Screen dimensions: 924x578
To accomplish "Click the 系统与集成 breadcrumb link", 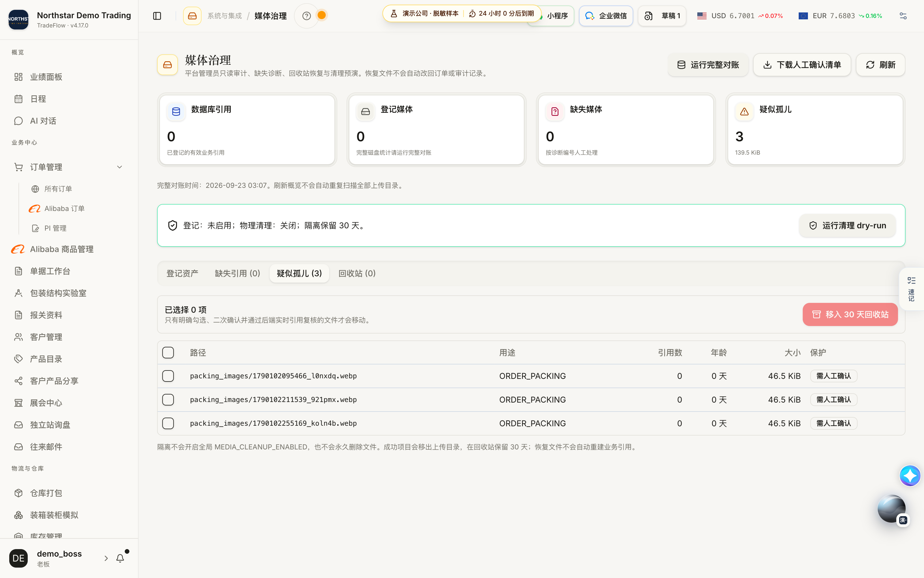I will pos(225,16).
